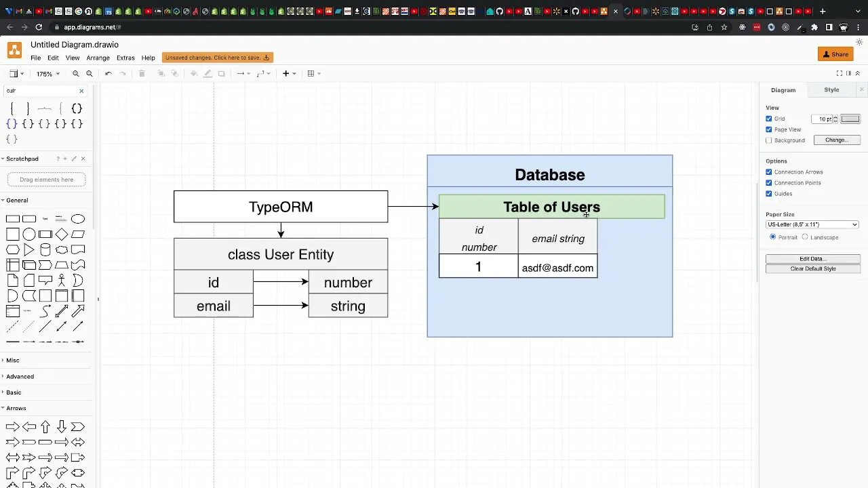Viewport: 868px width, 488px height.
Task: Edit the Scratchpad with pencil icon
Action: 74,159
